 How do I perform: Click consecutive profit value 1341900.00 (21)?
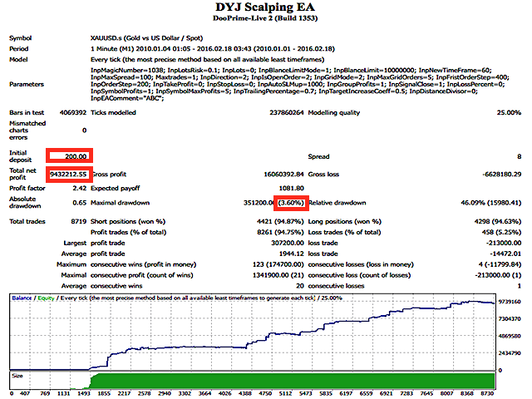[278, 275]
